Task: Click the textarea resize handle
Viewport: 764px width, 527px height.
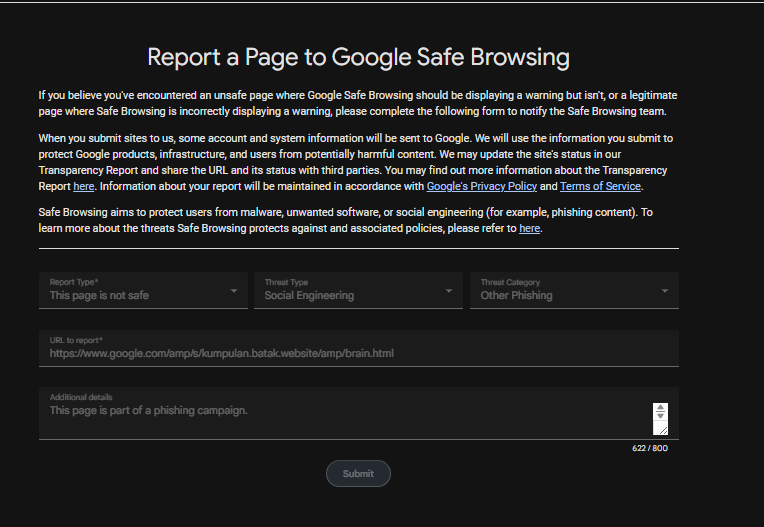Action: [x=663, y=430]
